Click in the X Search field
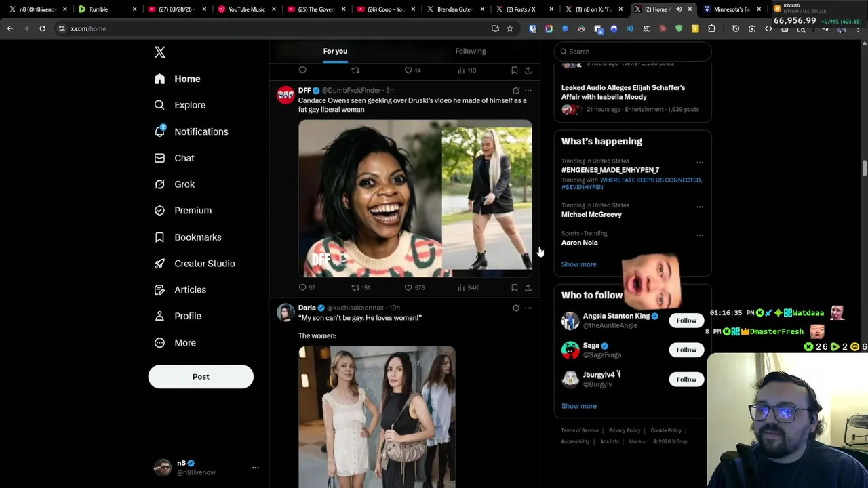The height and width of the screenshot is (488, 868). pos(633,52)
